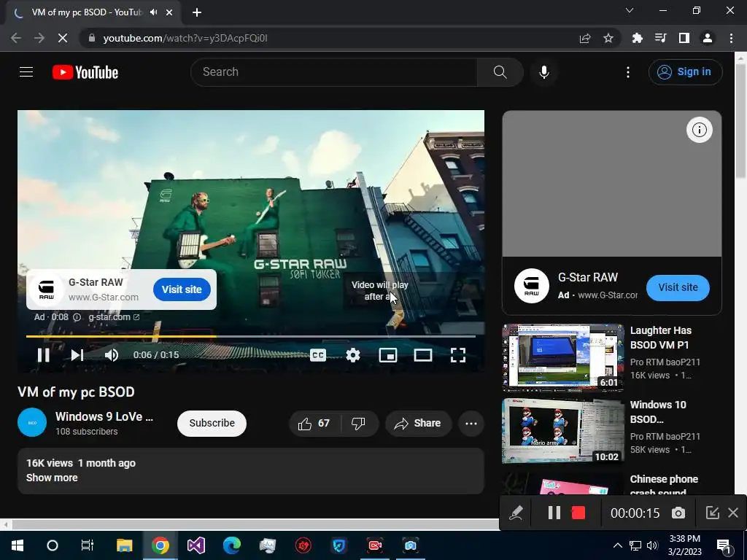Open YouTube settings three-dot menu
Screen dimensions: 747x560
(628, 72)
